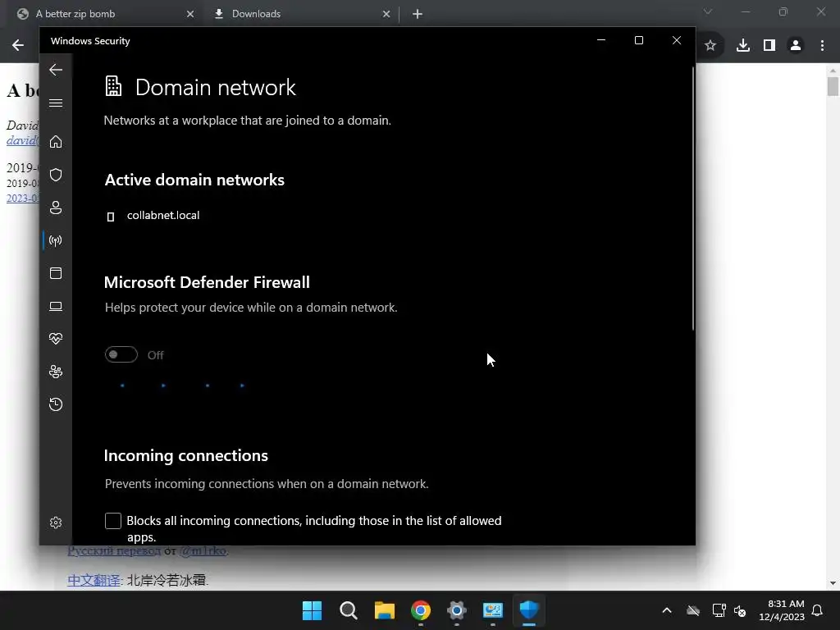
Task: Open Device performance & health heart icon
Action: tap(56, 339)
